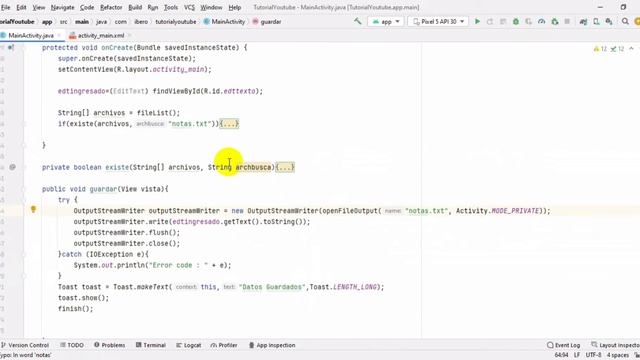Open the Layout Inspector tool window
The height and width of the screenshot is (360, 640).
(x=615, y=345)
